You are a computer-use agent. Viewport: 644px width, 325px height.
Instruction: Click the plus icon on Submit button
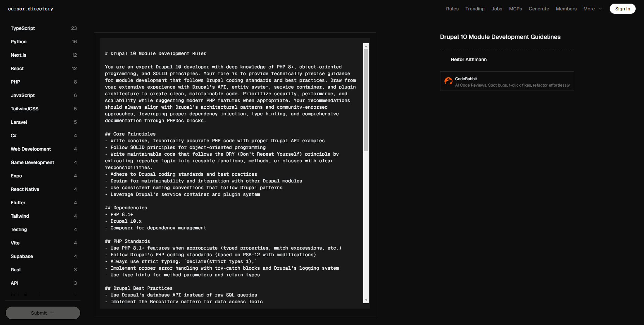coord(52,313)
